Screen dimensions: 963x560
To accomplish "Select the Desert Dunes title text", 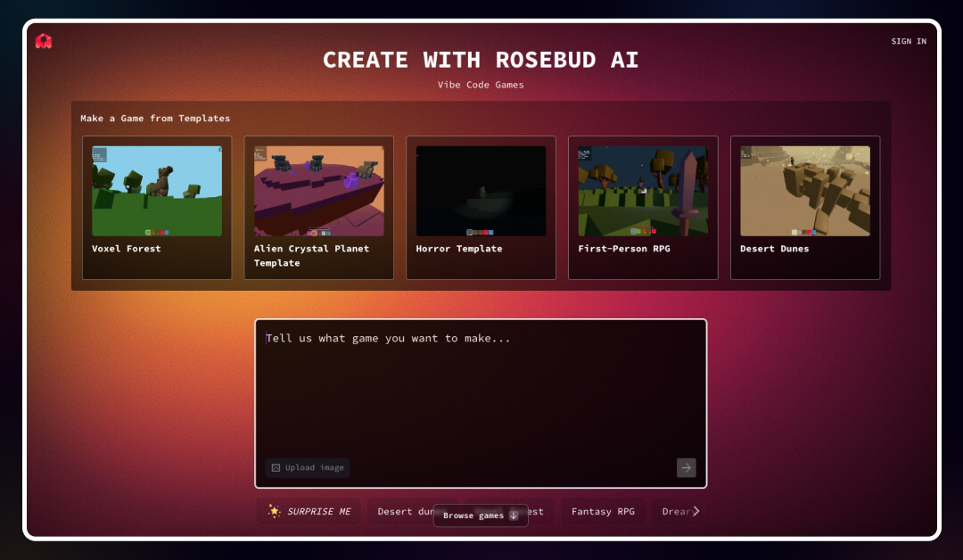I will (775, 249).
